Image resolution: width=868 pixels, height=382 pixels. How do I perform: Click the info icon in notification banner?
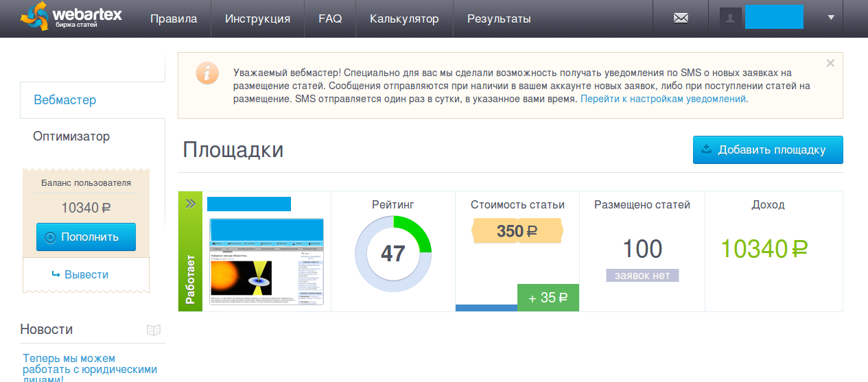click(x=207, y=73)
